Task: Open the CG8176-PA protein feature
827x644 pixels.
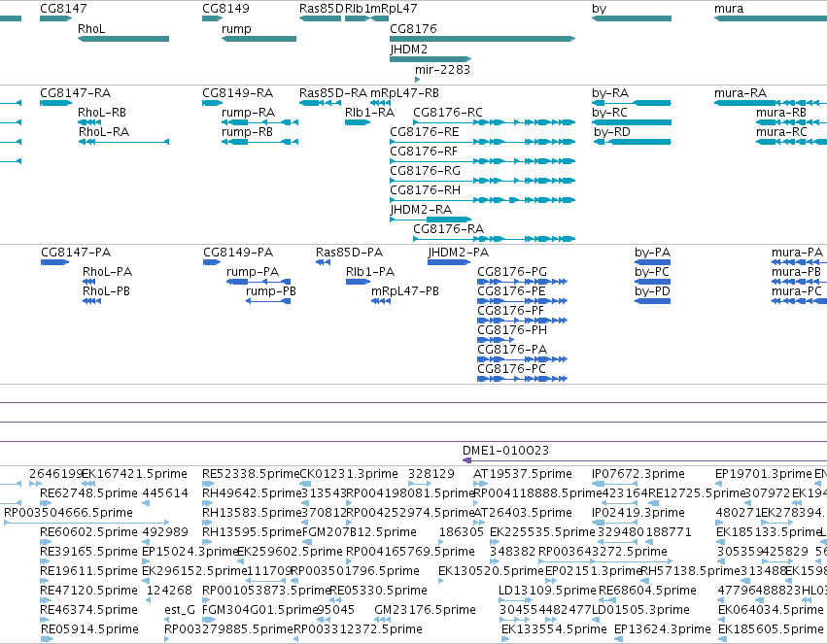Action: point(522,359)
